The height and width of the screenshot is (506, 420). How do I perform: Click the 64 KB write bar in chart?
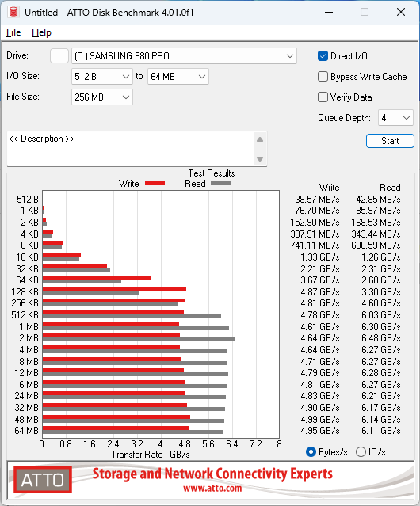point(96,277)
